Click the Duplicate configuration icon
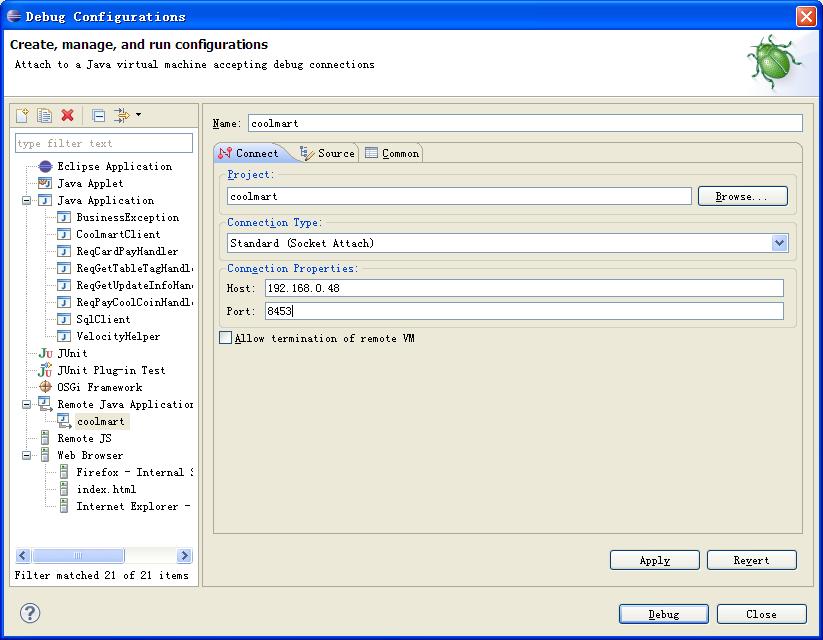Screen dimensions: 823x640 coord(45,116)
